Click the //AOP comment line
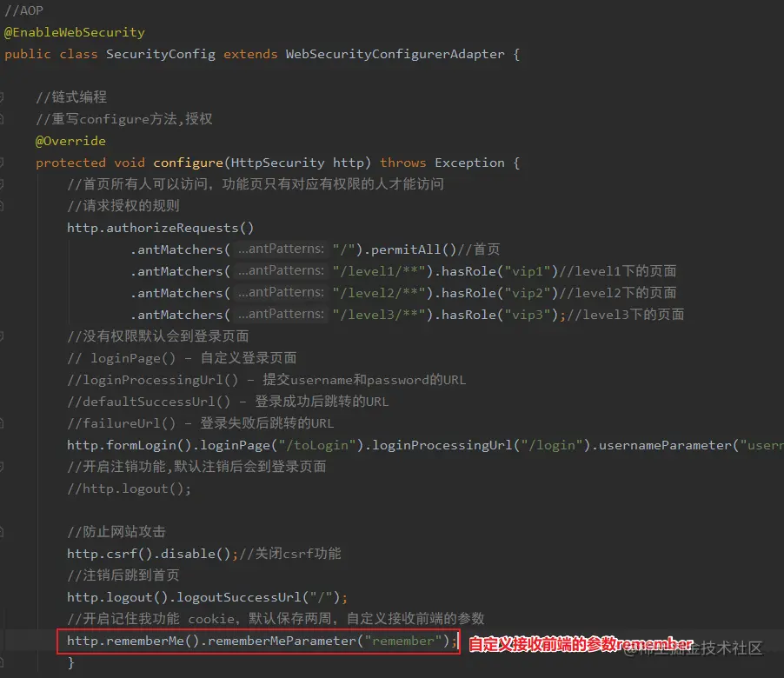This screenshot has width=784, height=678. [x=23, y=10]
